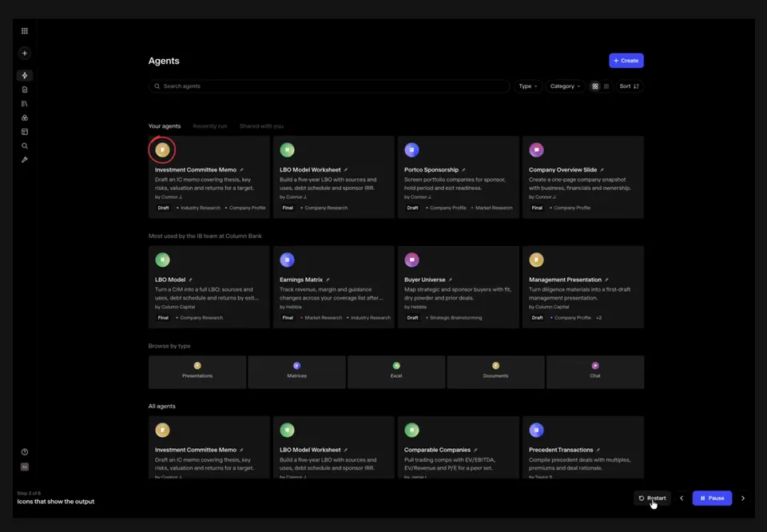Open Investment Committee Memo title under Your agents
Image resolution: width=767 pixels, height=532 pixels.
(x=196, y=169)
